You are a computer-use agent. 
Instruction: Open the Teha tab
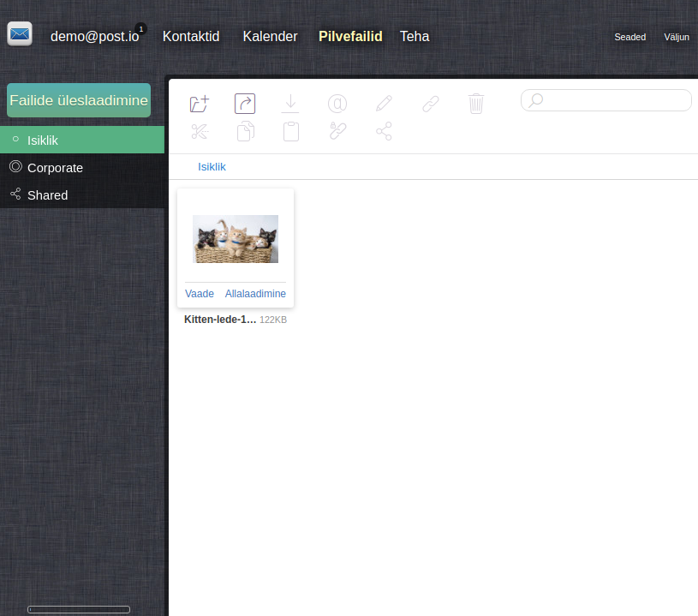[415, 36]
